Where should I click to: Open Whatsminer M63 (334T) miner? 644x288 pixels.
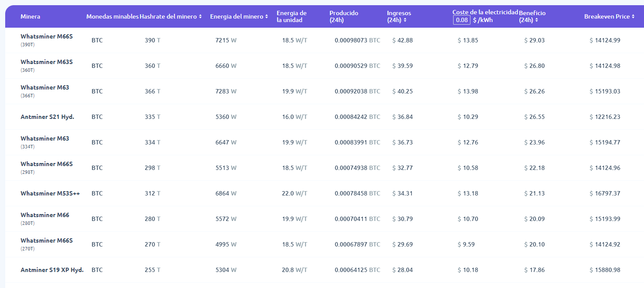pyautogui.click(x=45, y=142)
